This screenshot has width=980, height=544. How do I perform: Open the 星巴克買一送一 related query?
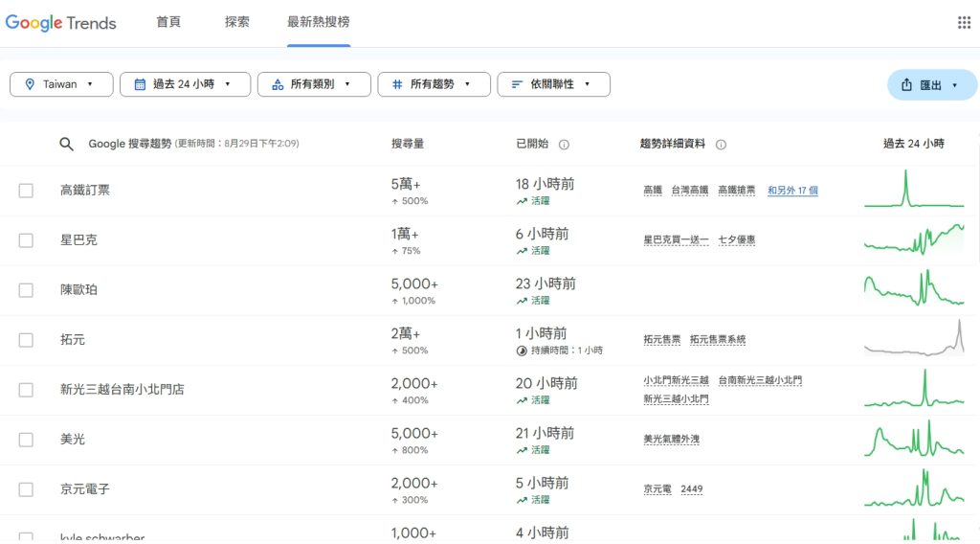tap(676, 240)
